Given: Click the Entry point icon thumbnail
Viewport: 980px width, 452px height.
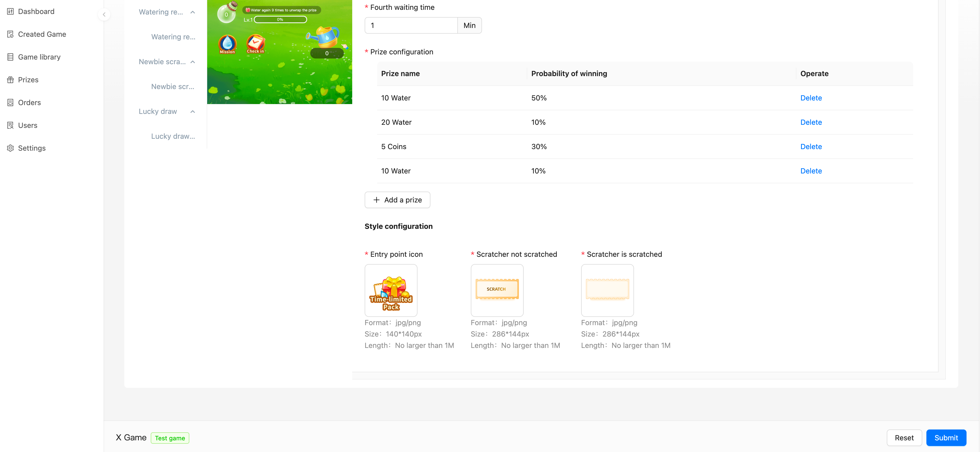Looking at the screenshot, I should (391, 290).
